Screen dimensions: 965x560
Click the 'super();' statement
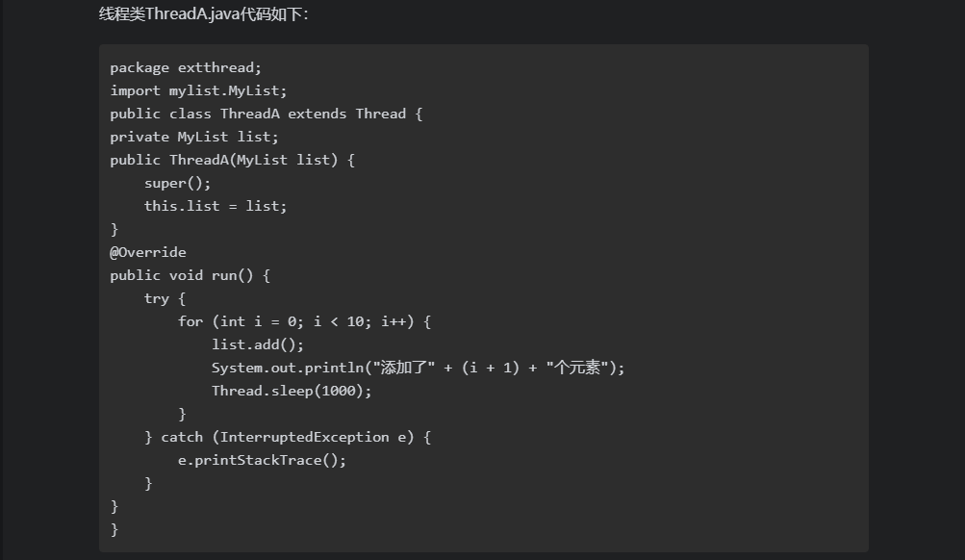[177, 183]
